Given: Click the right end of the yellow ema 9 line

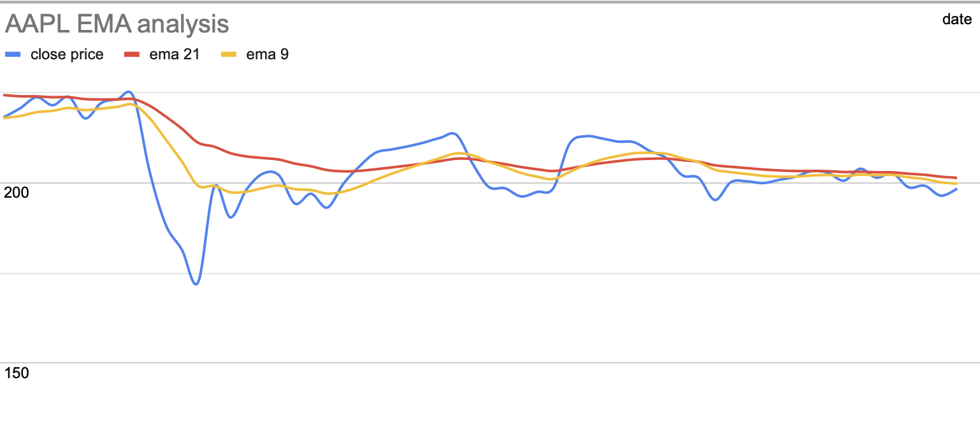Looking at the screenshot, I should pos(956,184).
